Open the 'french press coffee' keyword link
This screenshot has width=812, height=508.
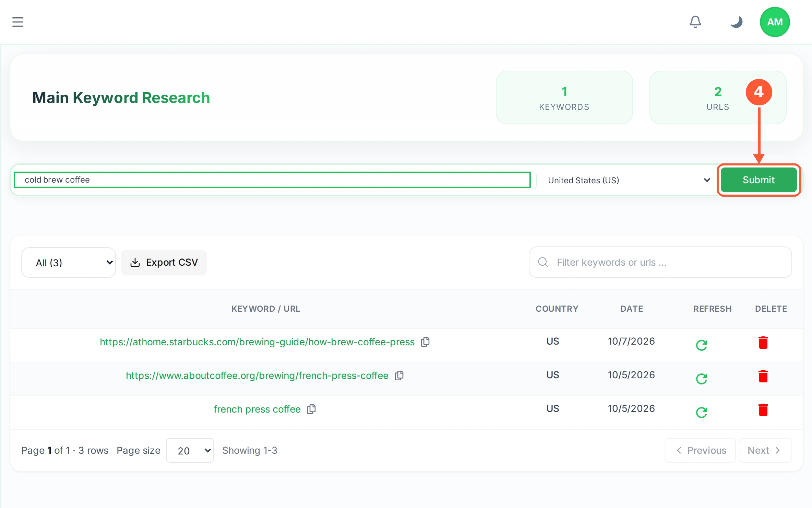257,409
